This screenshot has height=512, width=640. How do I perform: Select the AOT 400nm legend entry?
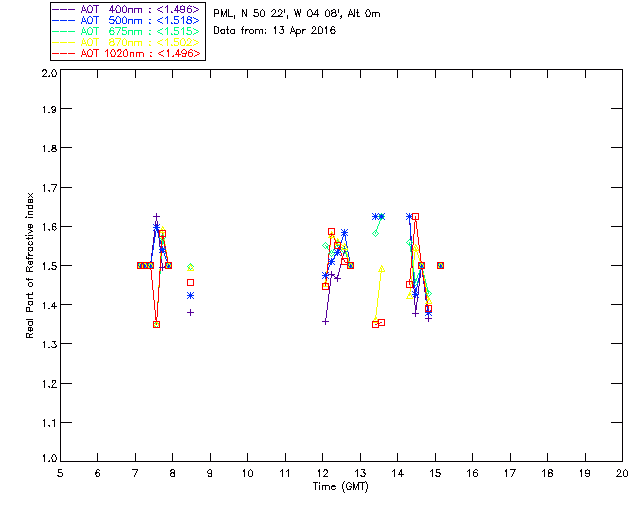tap(128, 9)
